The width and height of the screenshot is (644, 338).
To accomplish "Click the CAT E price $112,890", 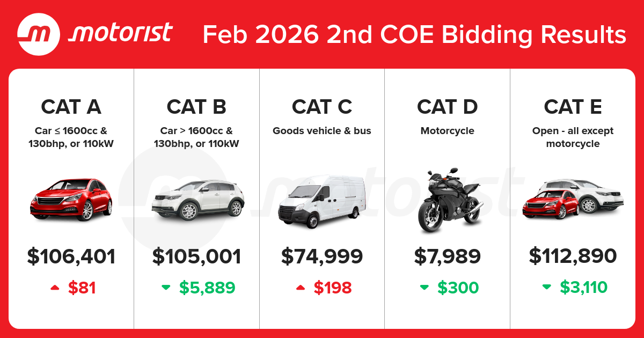I will (x=573, y=256).
